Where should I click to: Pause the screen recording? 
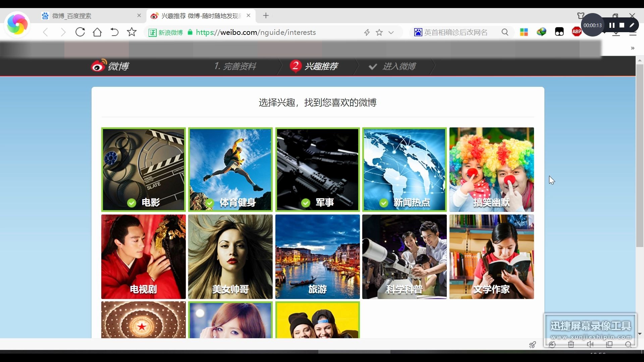(612, 25)
